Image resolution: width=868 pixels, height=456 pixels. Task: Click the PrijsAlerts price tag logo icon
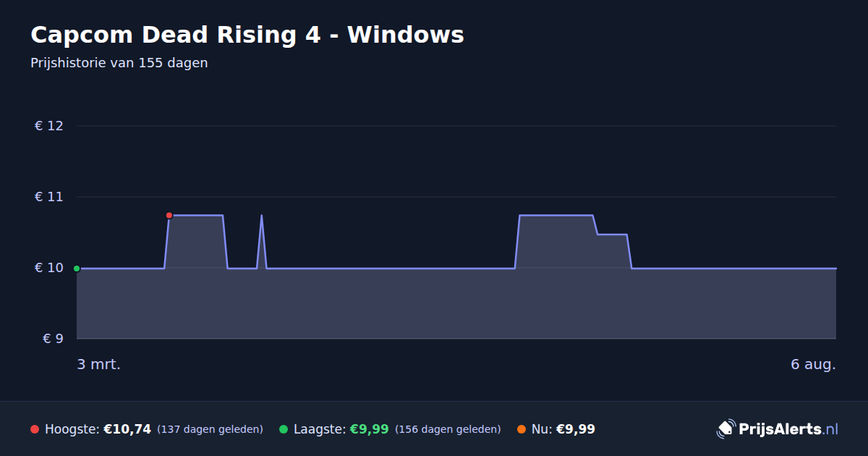(x=726, y=428)
